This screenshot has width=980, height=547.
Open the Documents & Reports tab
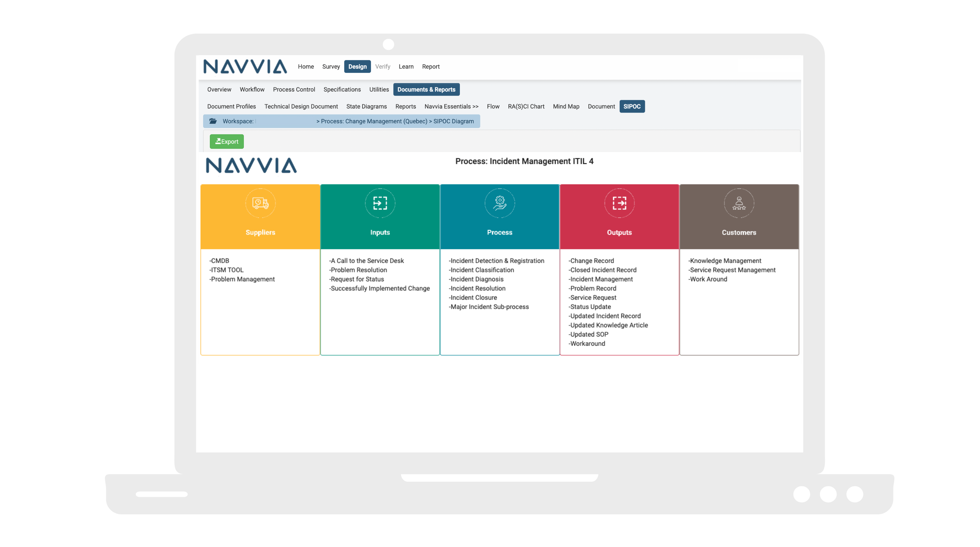click(x=427, y=89)
